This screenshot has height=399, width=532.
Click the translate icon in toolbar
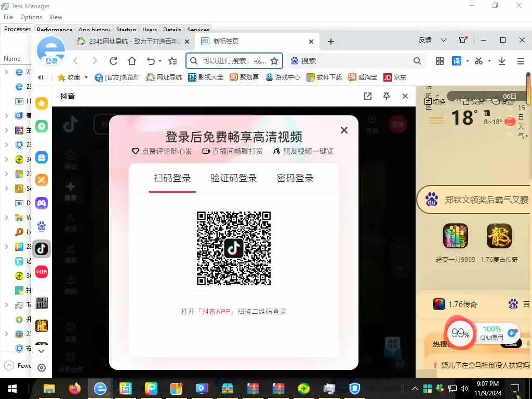(456, 61)
